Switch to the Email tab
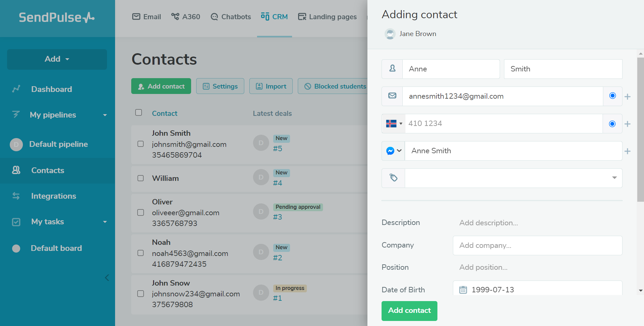This screenshot has width=644, height=326. [146, 17]
